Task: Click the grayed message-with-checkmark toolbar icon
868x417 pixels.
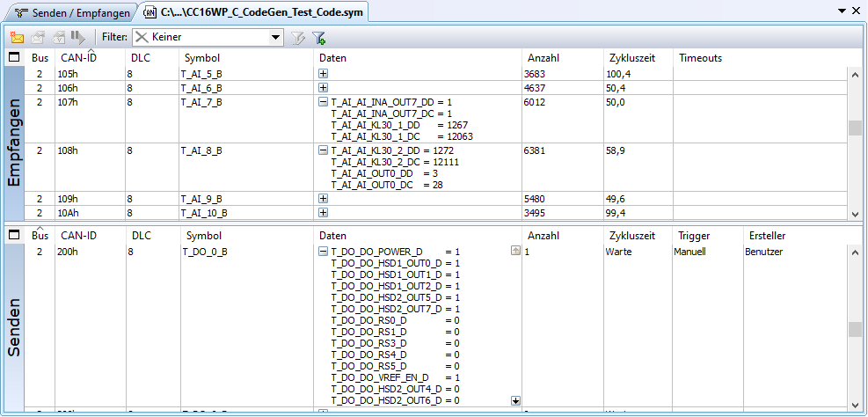Action: click(58, 38)
